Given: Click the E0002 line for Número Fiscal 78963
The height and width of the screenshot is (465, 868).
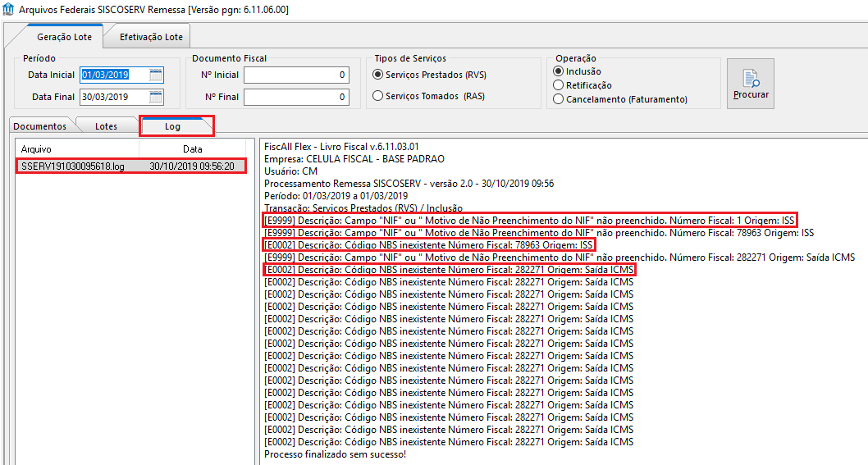Looking at the screenshot, I should pyautogui.click(x=428, y=245).
